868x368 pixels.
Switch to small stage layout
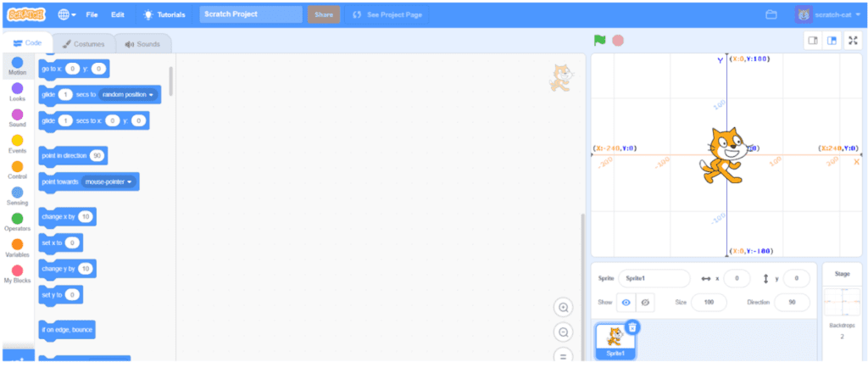tap(812, 40)
